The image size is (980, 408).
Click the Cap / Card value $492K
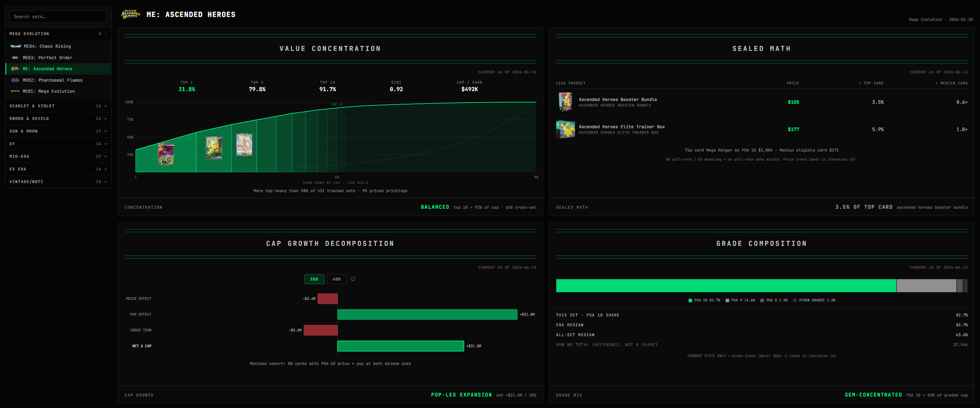coord(470,90)
